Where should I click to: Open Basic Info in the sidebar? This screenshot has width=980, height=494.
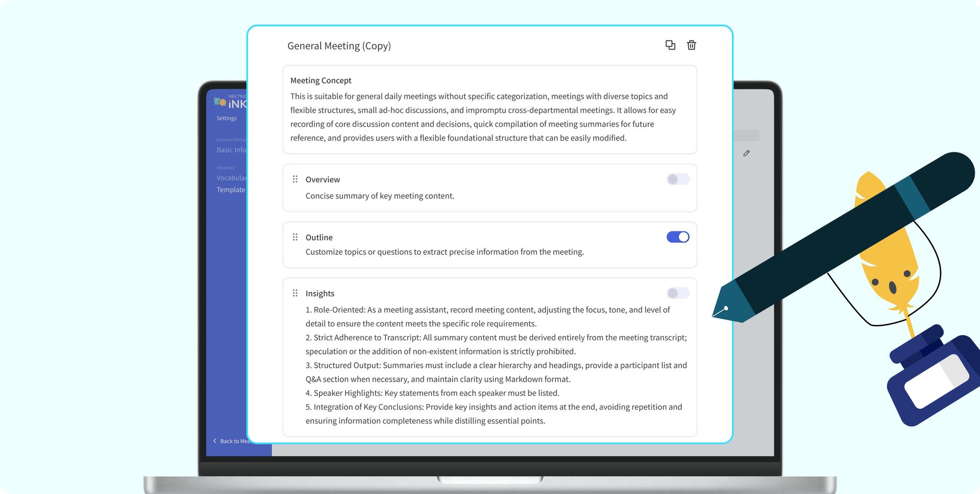tap(231, 150)
